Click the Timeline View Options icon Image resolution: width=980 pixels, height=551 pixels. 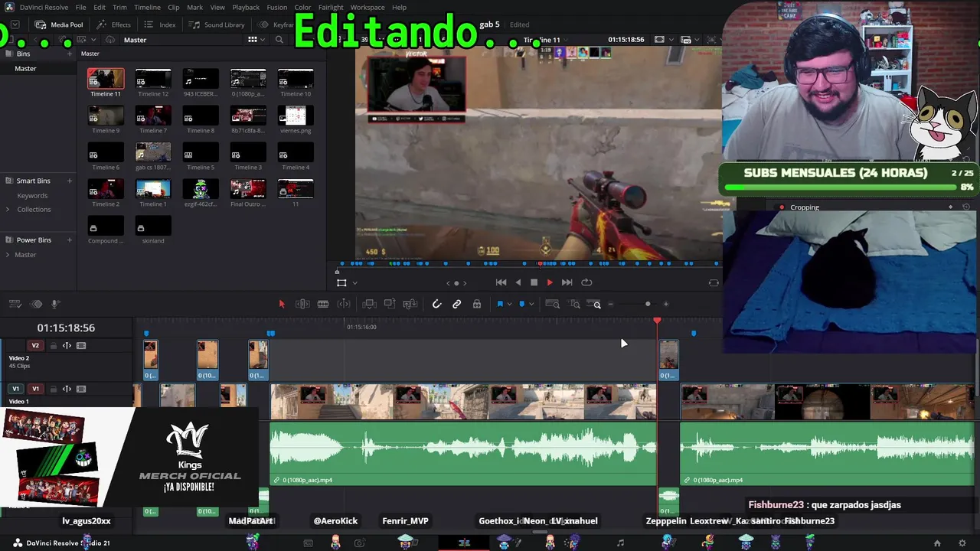tap(16, 304)
